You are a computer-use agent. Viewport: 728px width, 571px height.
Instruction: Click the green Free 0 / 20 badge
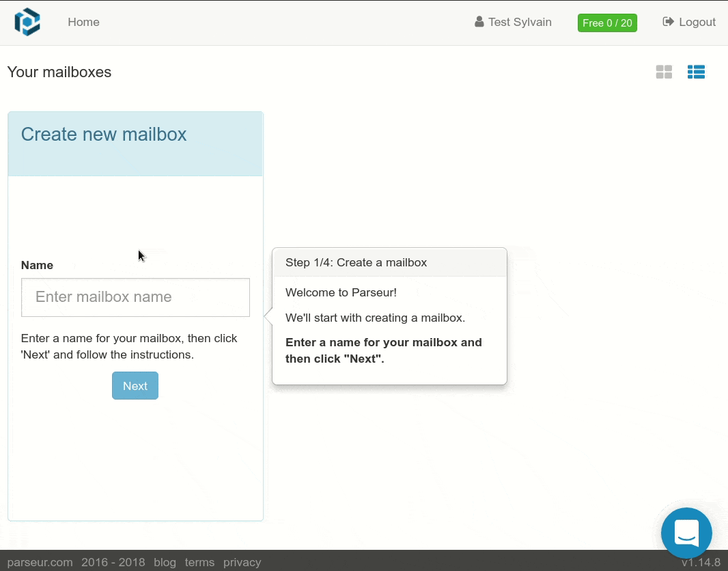point(607,23)
